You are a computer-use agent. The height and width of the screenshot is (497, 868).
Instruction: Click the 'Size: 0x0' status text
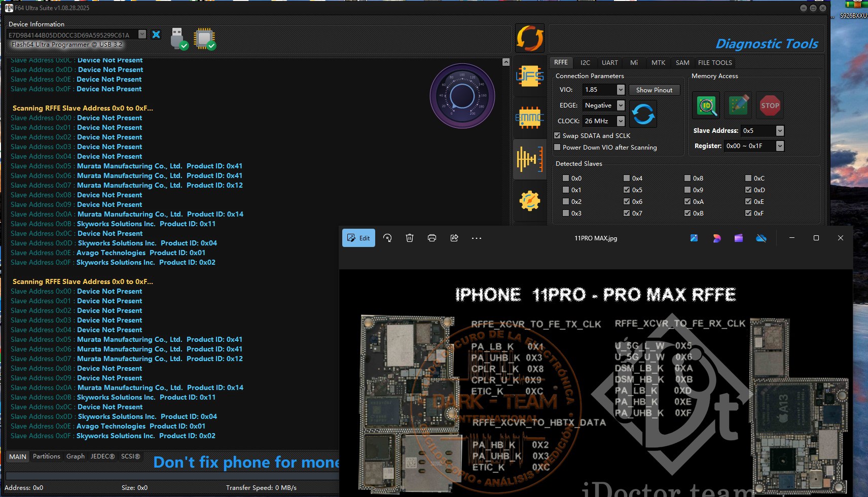point(134,488)
